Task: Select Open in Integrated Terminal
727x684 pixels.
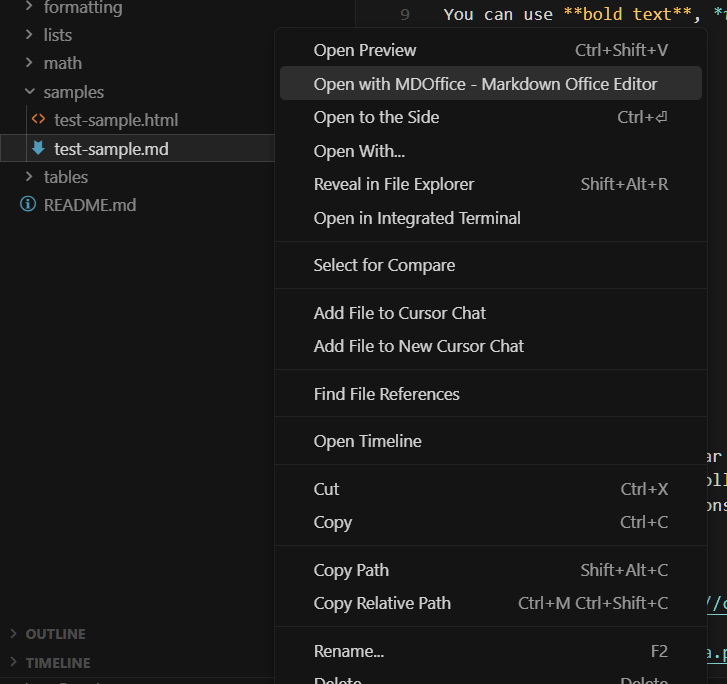Action: pos(491,218)
